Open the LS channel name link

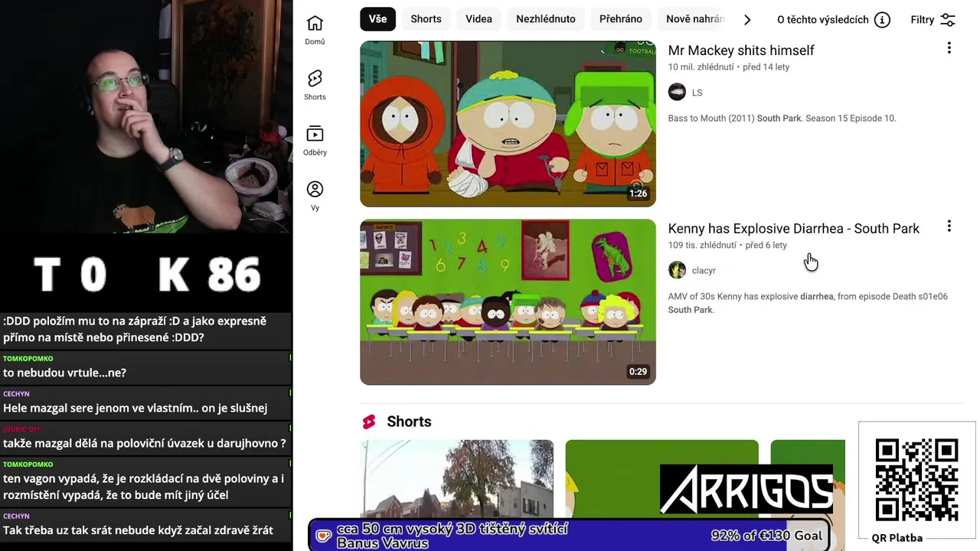point(697,93)
